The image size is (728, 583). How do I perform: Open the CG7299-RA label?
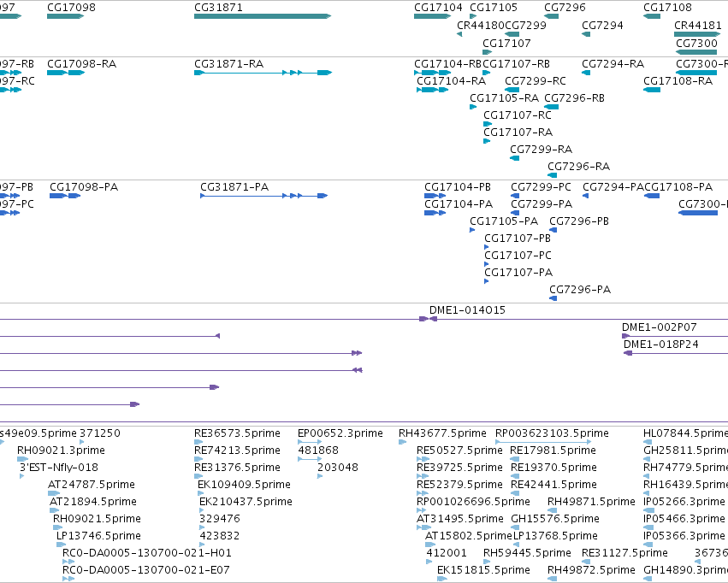[542, 150]
